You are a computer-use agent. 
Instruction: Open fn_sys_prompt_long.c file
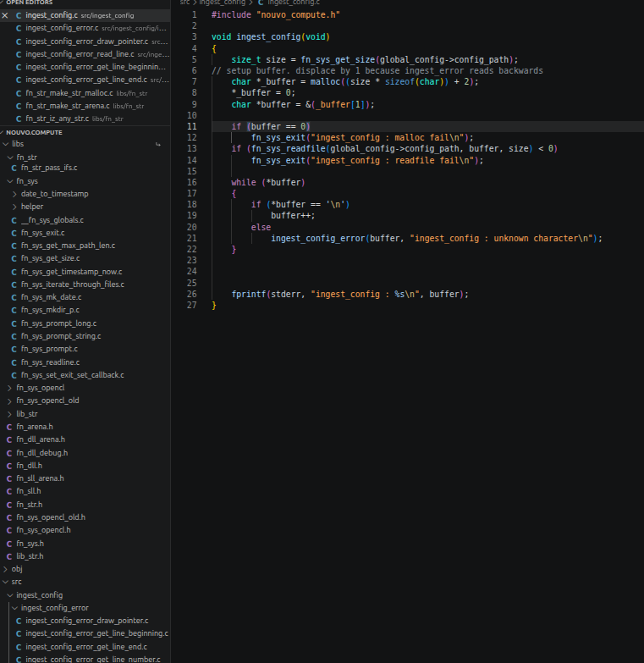[x=58, y=323]
